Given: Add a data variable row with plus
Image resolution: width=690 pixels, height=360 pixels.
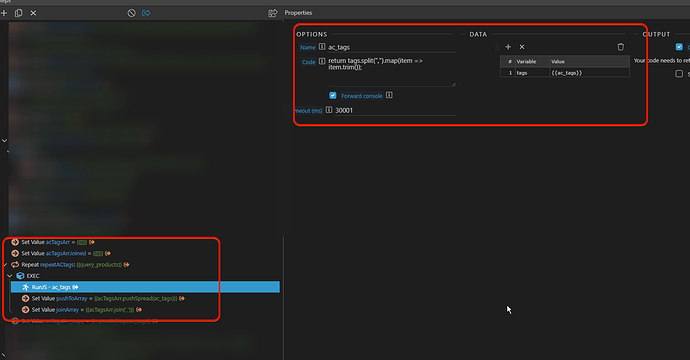Looking at the screenshot, I should pos(508,47).
